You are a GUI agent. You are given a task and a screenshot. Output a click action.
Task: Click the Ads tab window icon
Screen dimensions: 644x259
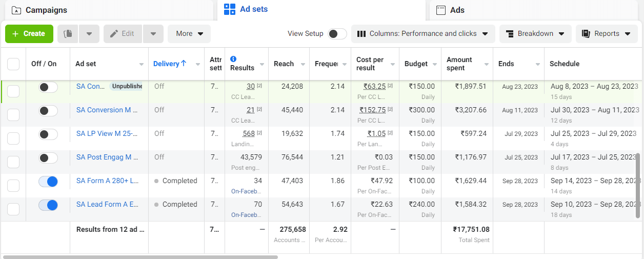pos(440,10)
